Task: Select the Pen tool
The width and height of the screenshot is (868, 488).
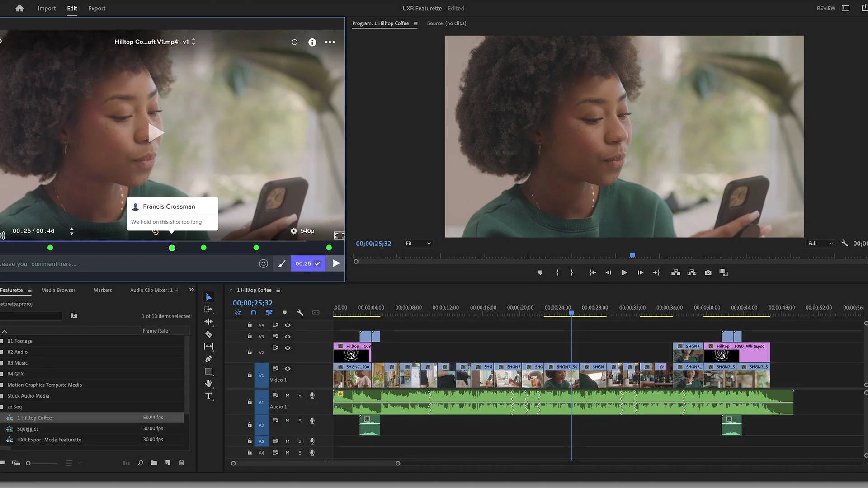Action: pos(208,358)
